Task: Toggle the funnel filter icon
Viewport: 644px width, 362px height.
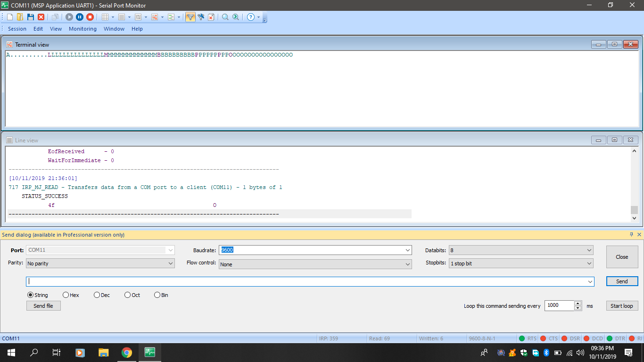Action: click(x=190, y=17)
